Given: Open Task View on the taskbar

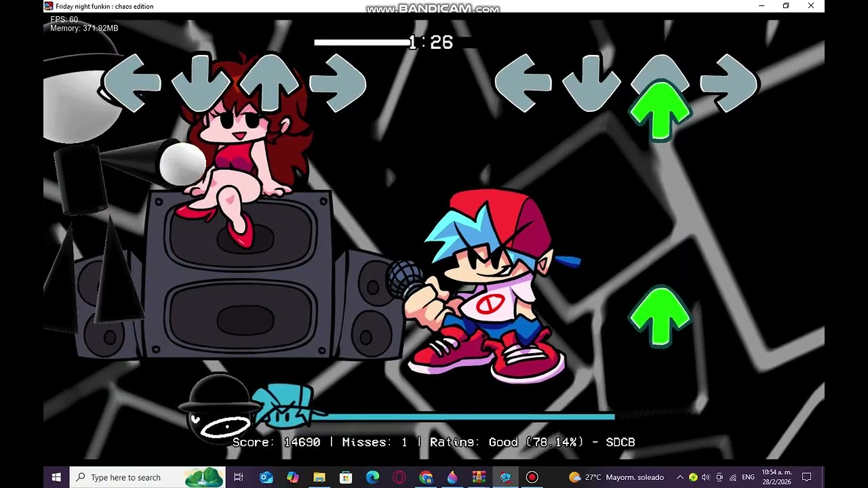Looking at the screenshot, I should tap(239, 477).
